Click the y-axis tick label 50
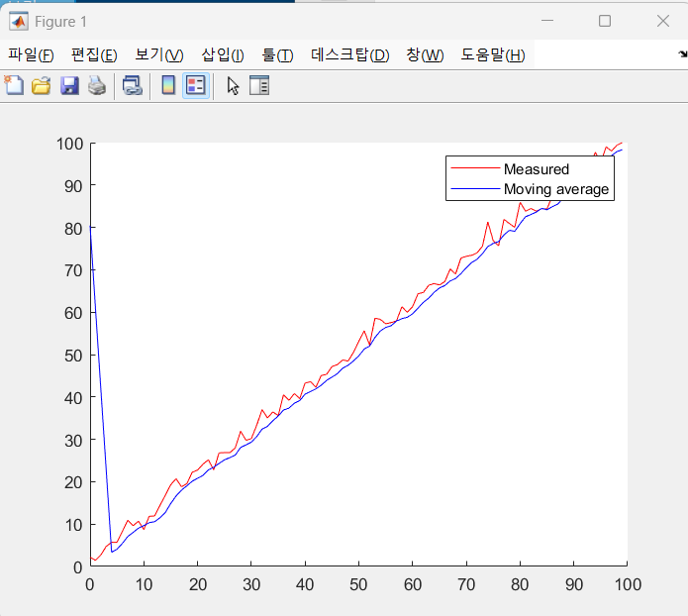Image resolution: width=688 pixels, height=616 pixels. pos(73,356)
